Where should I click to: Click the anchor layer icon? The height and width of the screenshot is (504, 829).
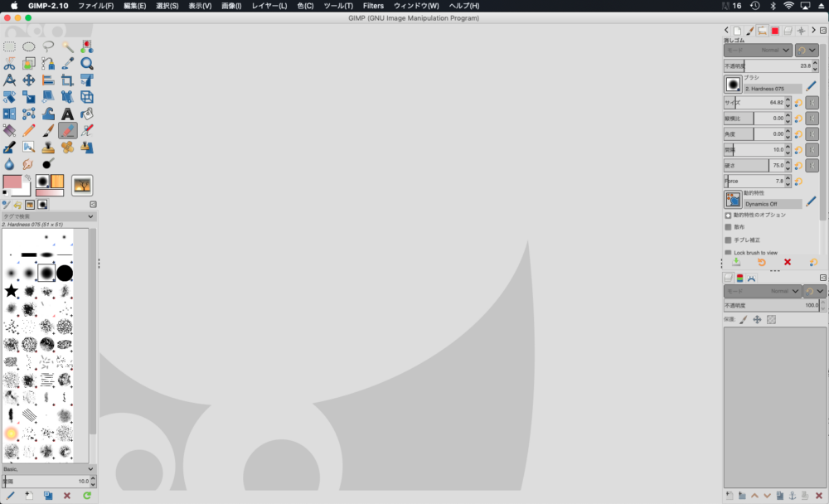click(792, 496)
